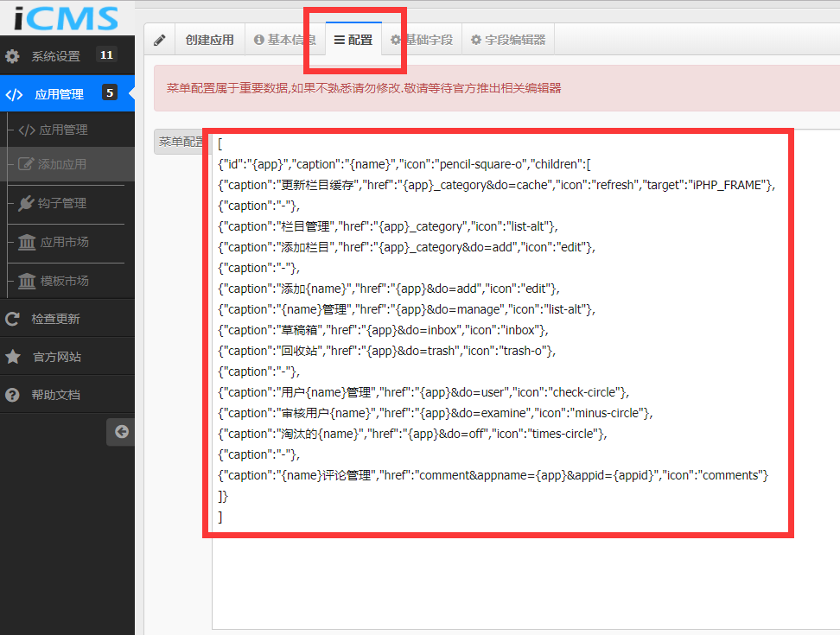Image resolution: width=840 pixels, height=635 pixels.
Task: Switch to the 字段编辑器 tab
Action: [508, 40]
